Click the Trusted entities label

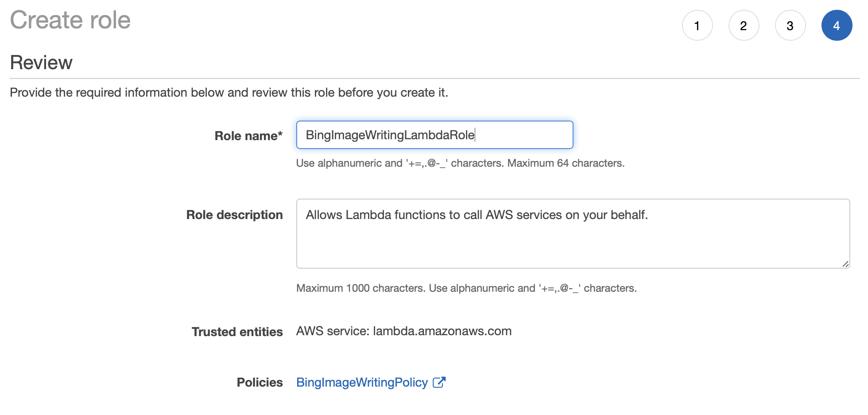(237, 332)
